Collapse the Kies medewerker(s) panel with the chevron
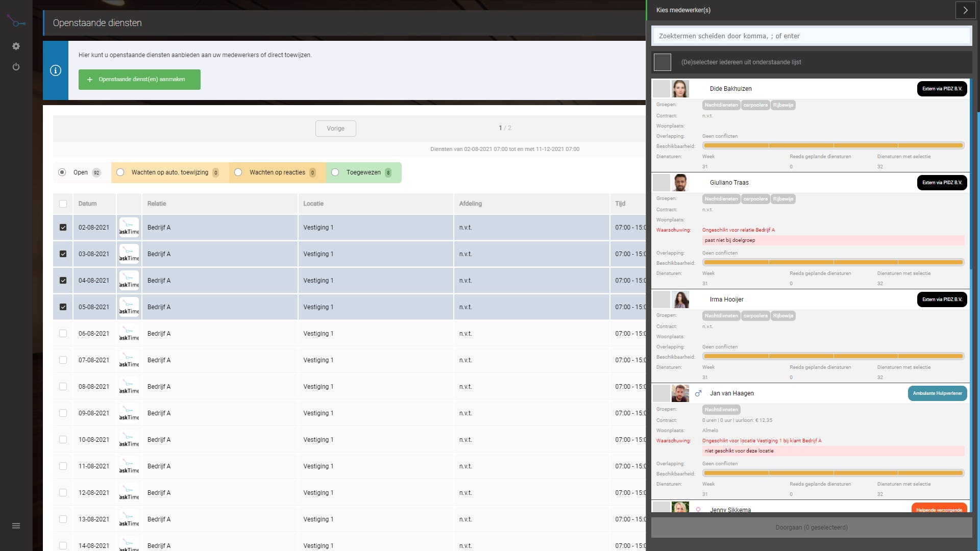This screenshot has height=551, width=980. pyautogui.click(x=965, y=10)
